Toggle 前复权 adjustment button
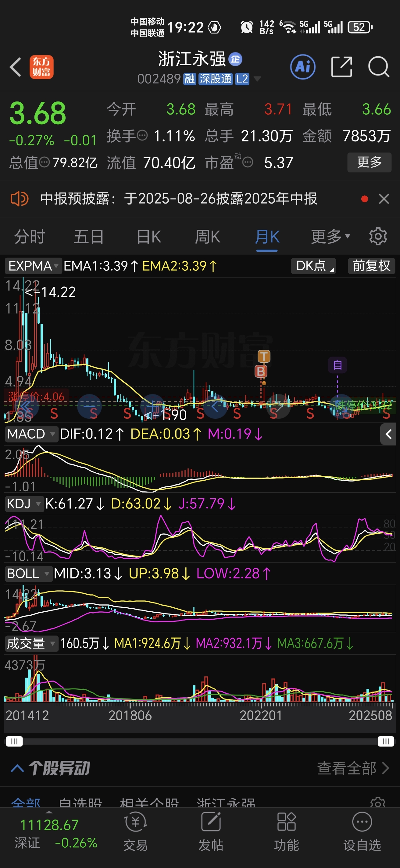Image resolution: width=400 pixels, height=868 pixels. point(371,266)
